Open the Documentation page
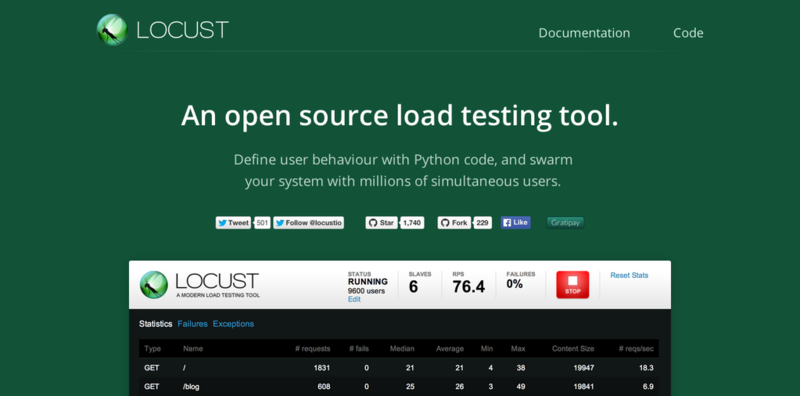The width and height of the screenshot is (800, 396). pos(584,33)
